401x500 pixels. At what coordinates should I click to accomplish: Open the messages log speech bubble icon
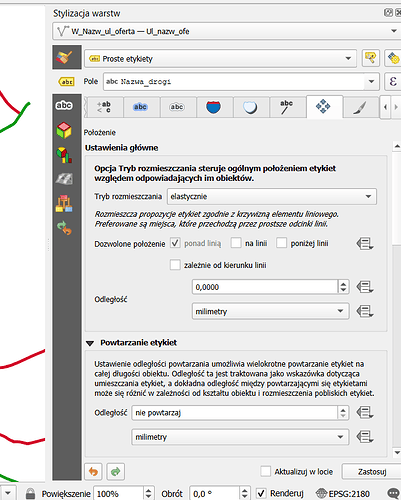394,494
